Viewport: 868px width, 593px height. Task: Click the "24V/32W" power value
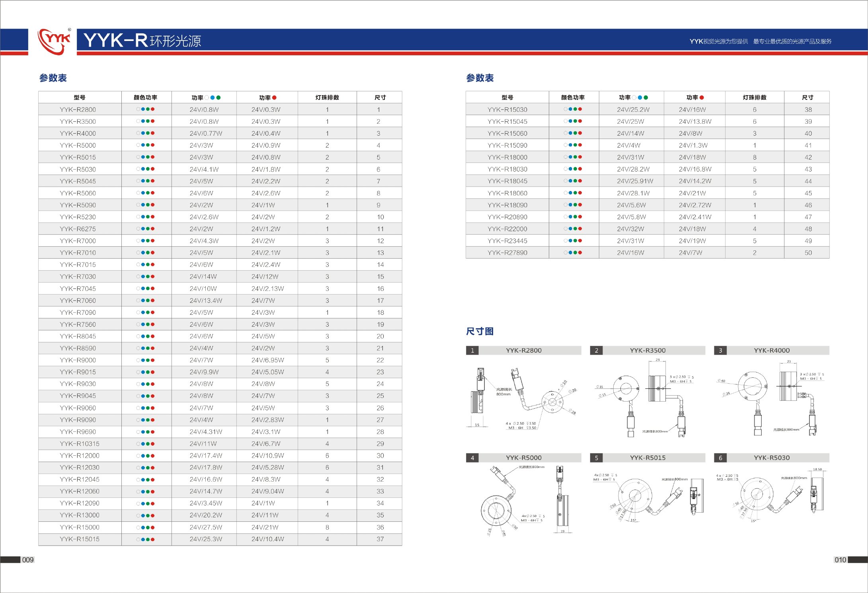(630, 229)
